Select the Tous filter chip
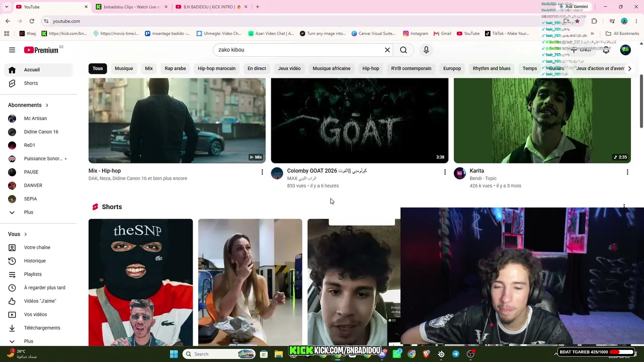Image resolution: width=644 pixels, height=362 pixels. [98, 68]
